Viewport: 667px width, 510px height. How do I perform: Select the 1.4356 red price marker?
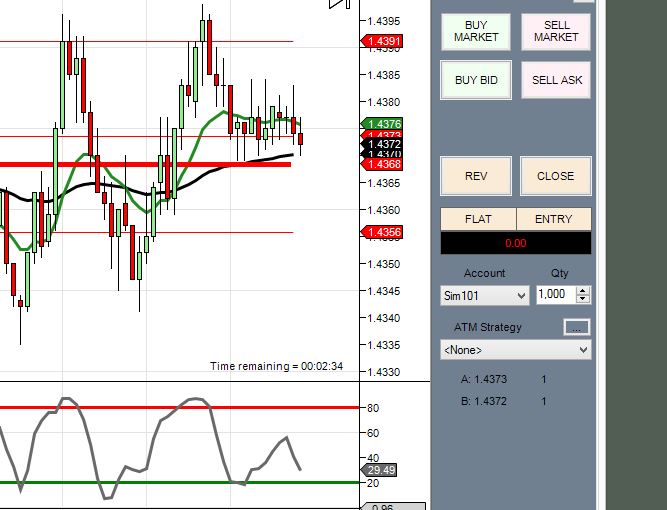point(382,232)
